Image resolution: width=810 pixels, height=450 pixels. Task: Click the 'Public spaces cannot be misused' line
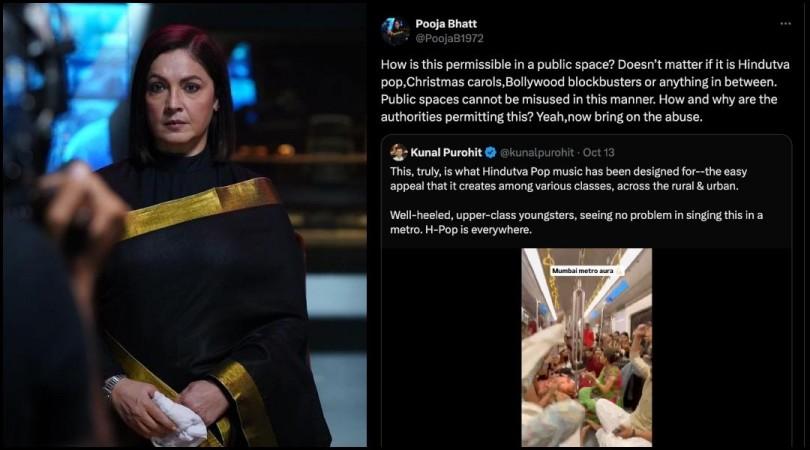click(x=579, y=99)
